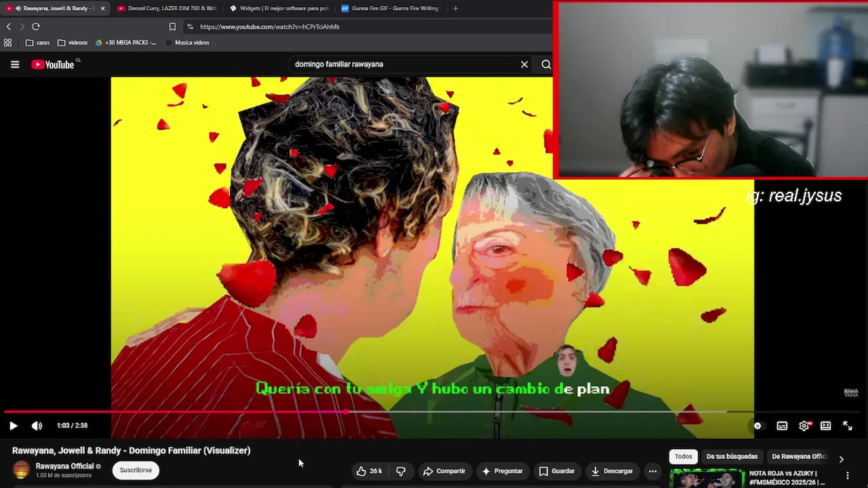Click the video title Domingo Familiar (Visualizer)
Screen dimensions: 868x488
coord(131,450)
